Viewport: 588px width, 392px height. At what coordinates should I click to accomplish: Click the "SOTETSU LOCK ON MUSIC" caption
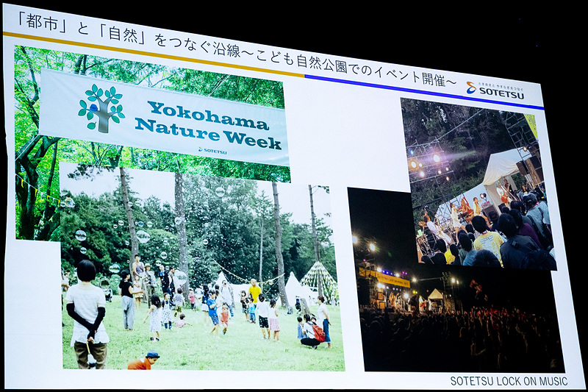point(509,381)
